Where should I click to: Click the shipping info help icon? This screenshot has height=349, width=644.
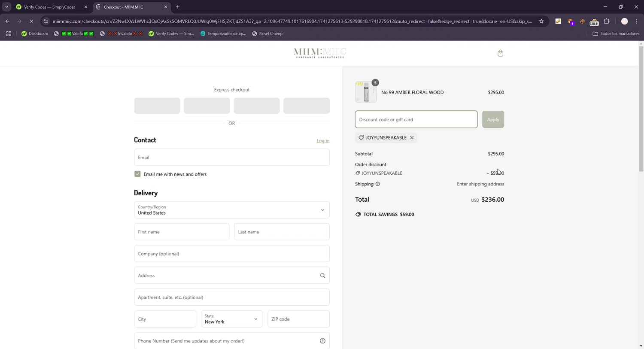pyautogui.click(x=378, y=184)
